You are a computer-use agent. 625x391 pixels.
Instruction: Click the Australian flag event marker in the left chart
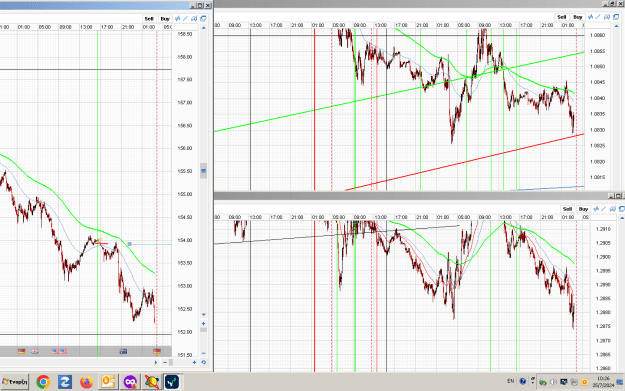pyautogui.click(x=124, y=351)
